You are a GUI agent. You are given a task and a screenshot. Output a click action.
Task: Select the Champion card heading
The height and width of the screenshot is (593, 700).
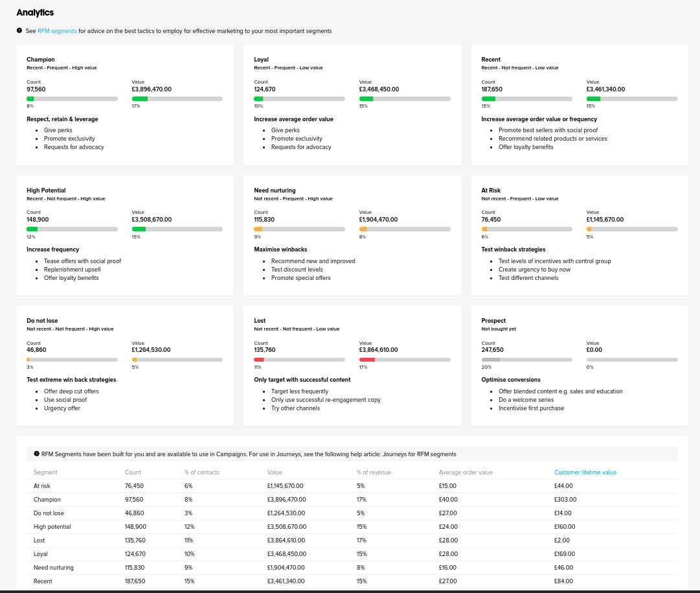41,60
